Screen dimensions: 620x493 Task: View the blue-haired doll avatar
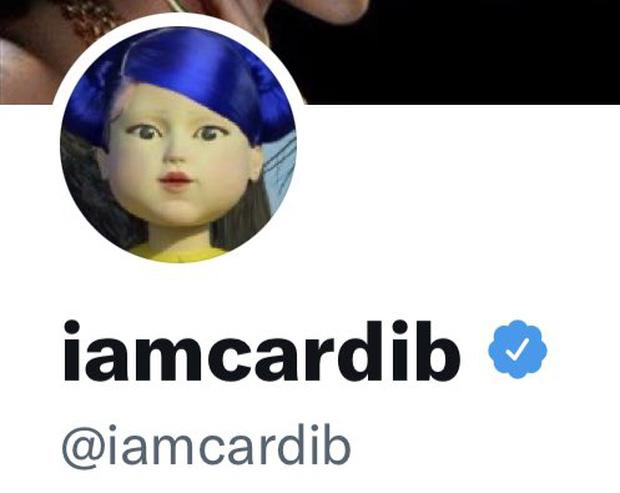[x=178, y=144]
